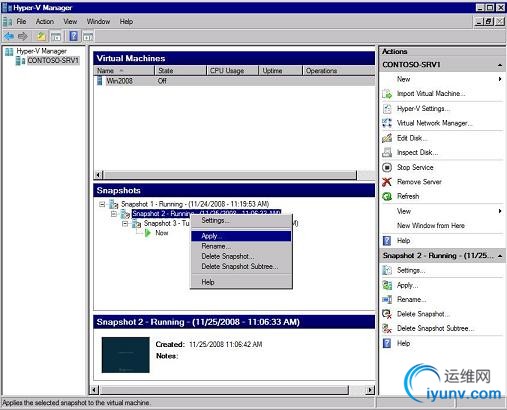Click the green Now arrow icon
Screen dimensions: 507x410
pyautogui.click(x=148, y=233)
